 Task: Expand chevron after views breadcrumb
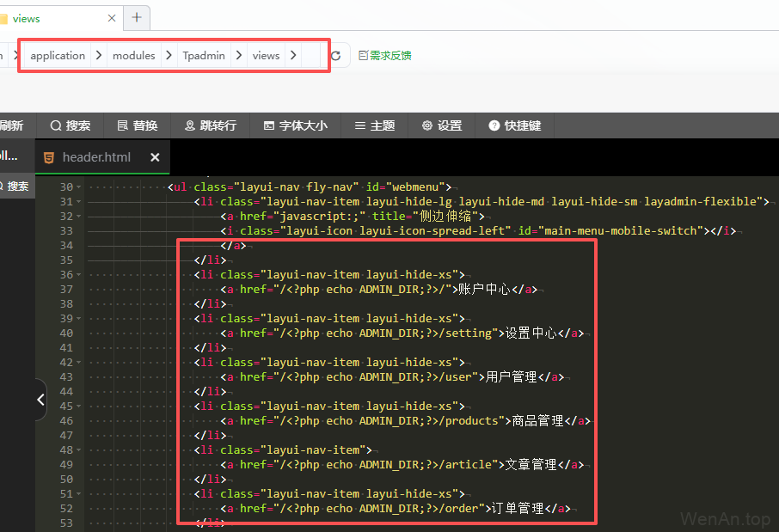coord(293,56)
